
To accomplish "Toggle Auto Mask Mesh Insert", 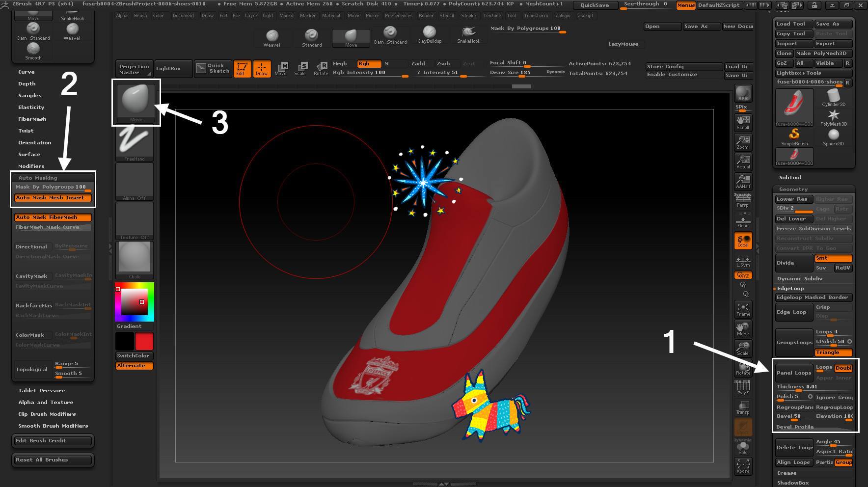I will coord(53,198).
